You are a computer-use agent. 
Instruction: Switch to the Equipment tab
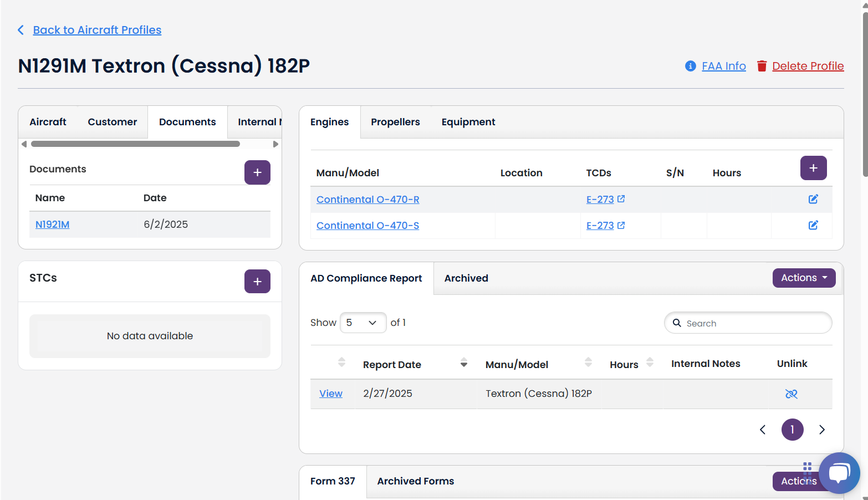[x=468, y=122]
